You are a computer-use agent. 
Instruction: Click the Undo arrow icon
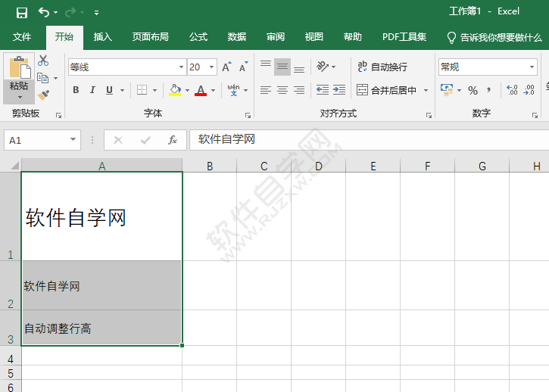pos(44,13)
